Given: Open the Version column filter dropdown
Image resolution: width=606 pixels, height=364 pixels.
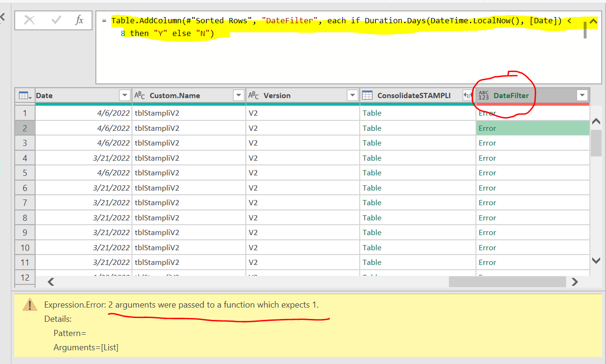Looking at the screenshot, I should point(353,95).
